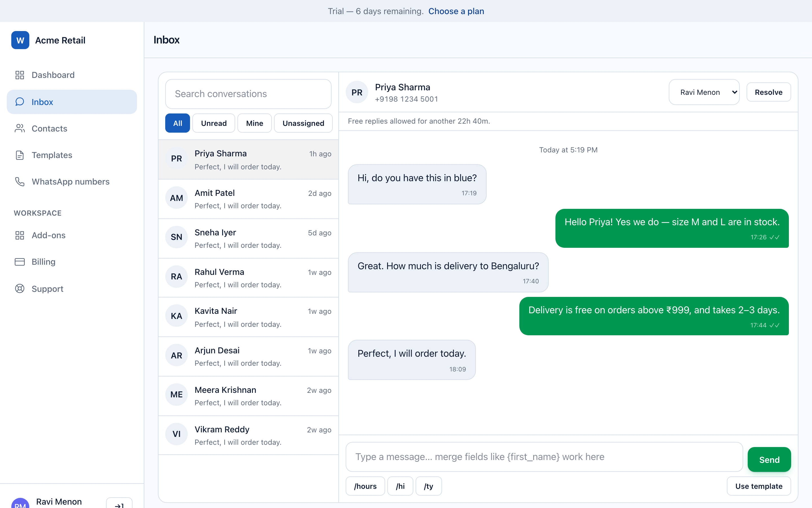812x508 pixels.
Task: Click Meera Krishnan's ME avatar
Action: click(176, 395)
